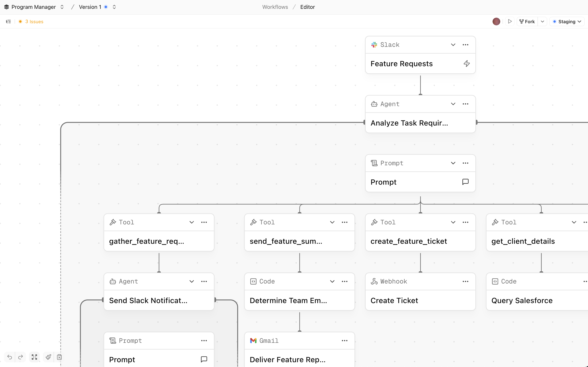
Task: Open more options on Webhook node
Action: point(465,281)
